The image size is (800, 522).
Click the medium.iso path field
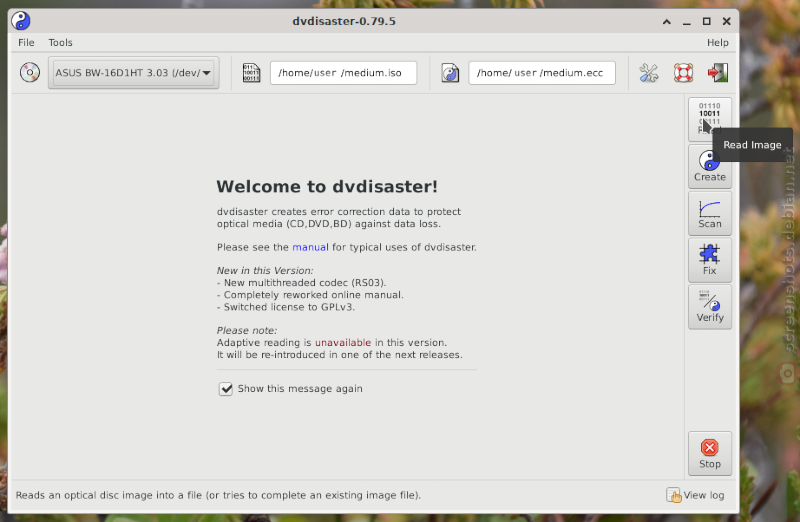[x=343, y=73]
